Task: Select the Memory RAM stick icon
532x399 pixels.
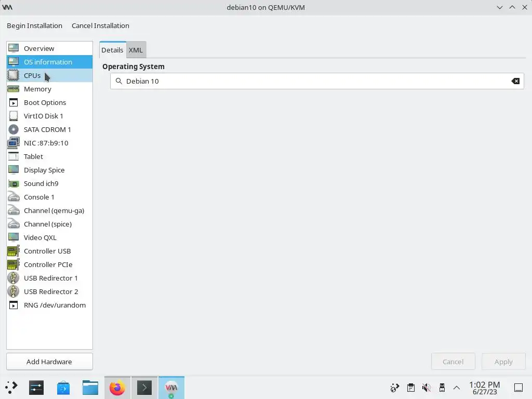Action: (14, 89)
